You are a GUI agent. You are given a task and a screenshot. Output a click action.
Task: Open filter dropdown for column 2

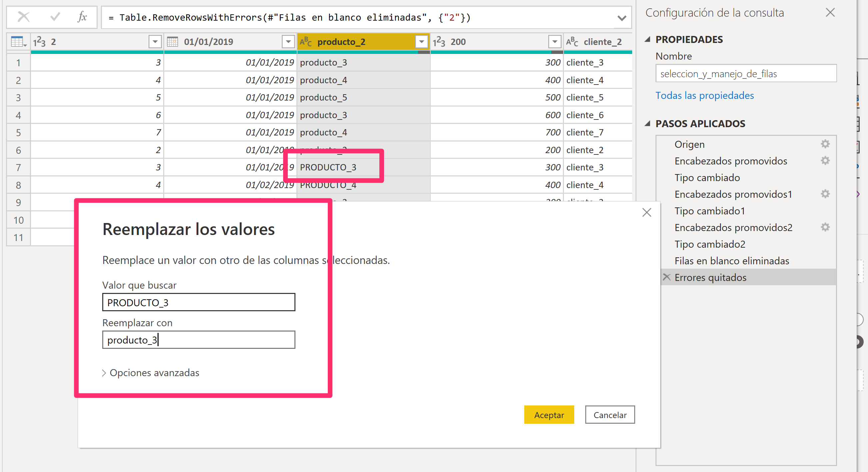coord(155,42)
